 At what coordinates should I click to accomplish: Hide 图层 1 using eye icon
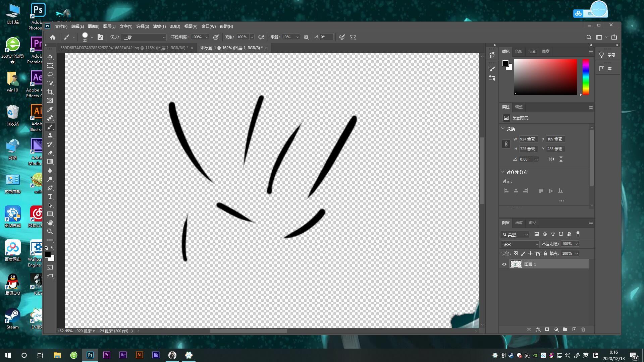504,264
